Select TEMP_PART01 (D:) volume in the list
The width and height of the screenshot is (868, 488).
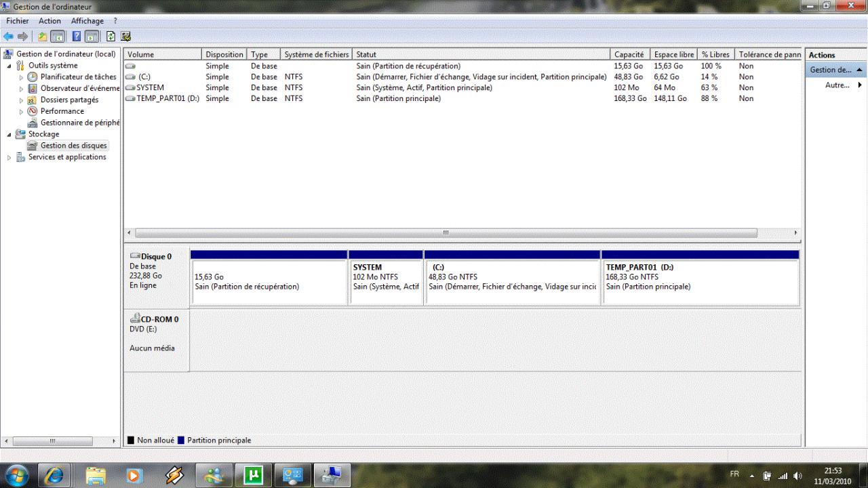(x=461, y=99)
